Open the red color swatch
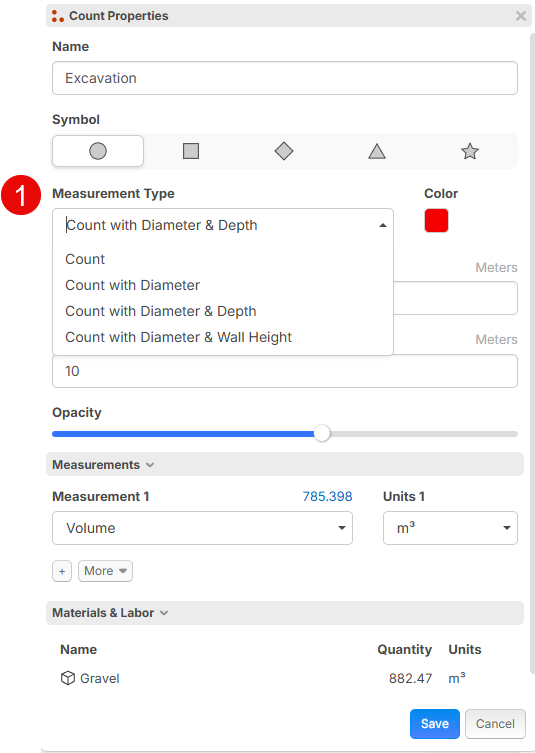Image resolution: width=535 pixels, height=753 pixels. pos(436,220)
